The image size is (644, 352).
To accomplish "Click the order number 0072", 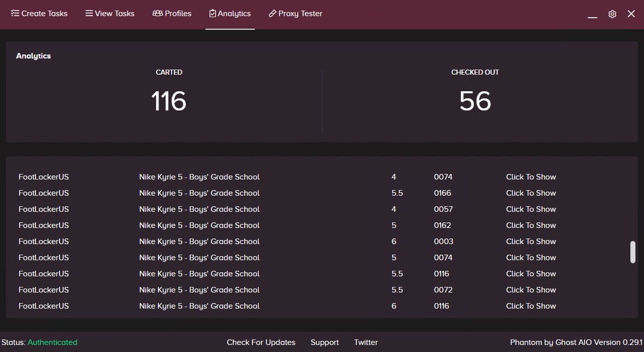I will pyautogui.click(x=443, y=290).
